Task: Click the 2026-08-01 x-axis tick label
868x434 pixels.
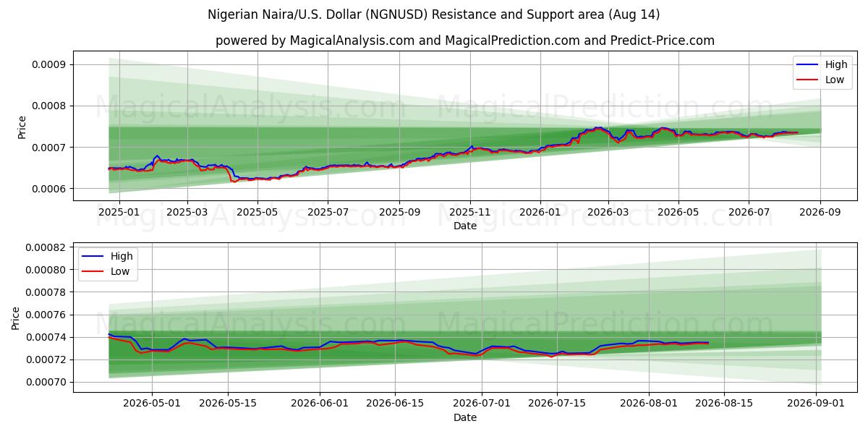Action: (649, 404)
